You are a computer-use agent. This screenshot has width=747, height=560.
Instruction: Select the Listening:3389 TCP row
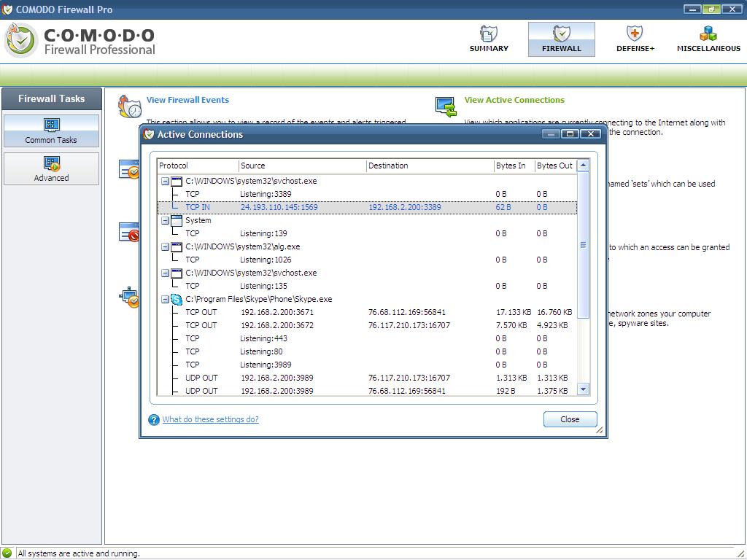[x=367, y=194]
